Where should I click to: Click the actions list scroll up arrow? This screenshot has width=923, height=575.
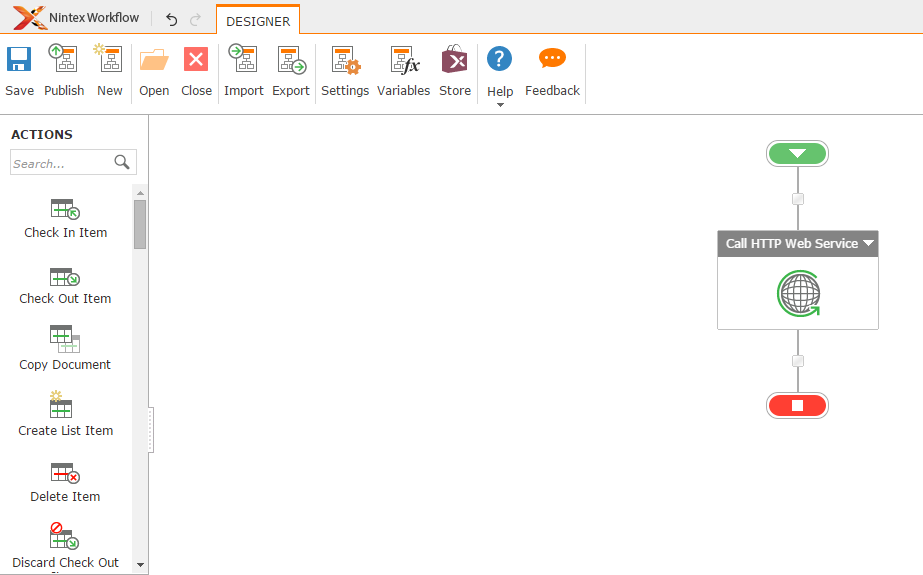pos(140,193)
